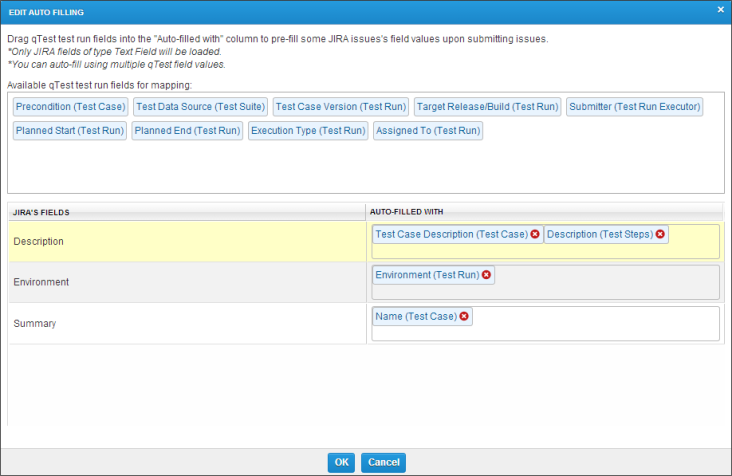Remove Test Case Description from Description field
The image size is (732, 476).
click(x=535, y=234)
